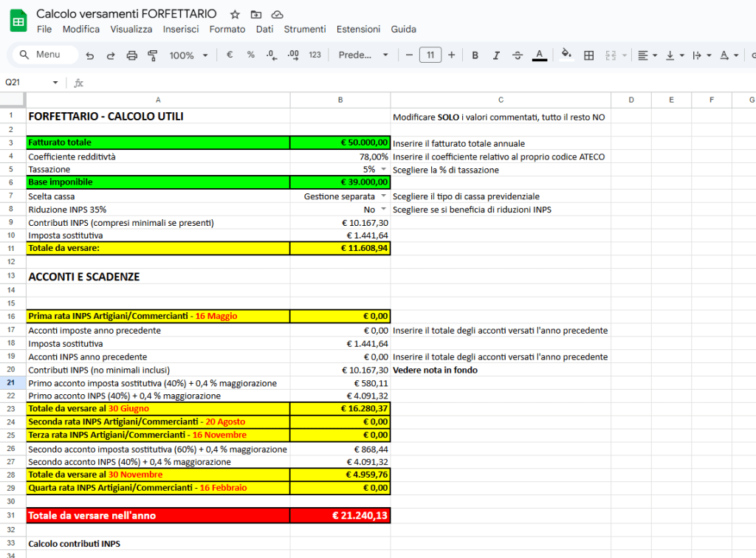Open the Borders tool
Viewport: 756px width, 558px height.
point(588,55)
